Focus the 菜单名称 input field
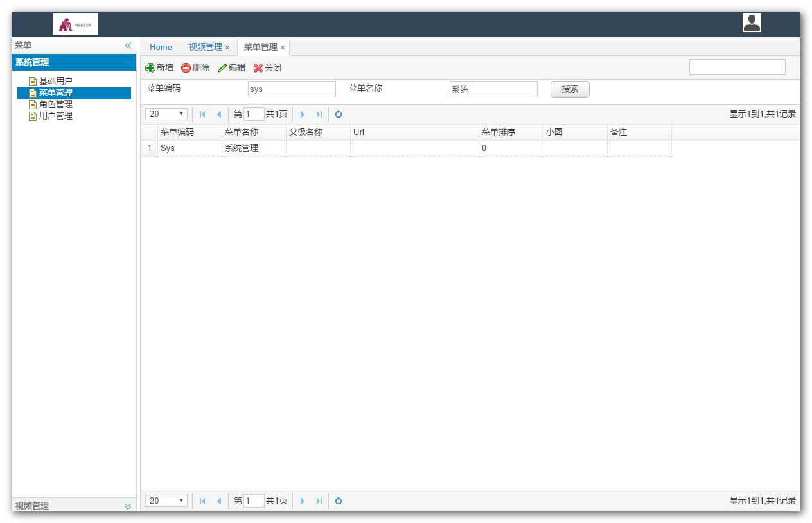Image resolution: width=812 pixels, height=523 pixels. [x=493, y=89]
